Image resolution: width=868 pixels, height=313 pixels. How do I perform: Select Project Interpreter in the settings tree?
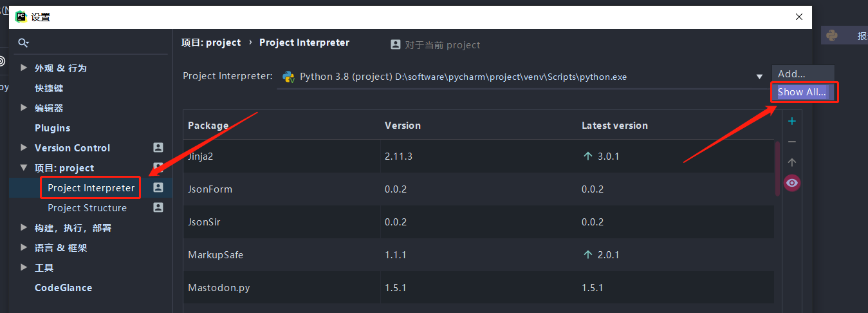click(x=91, y=188)
